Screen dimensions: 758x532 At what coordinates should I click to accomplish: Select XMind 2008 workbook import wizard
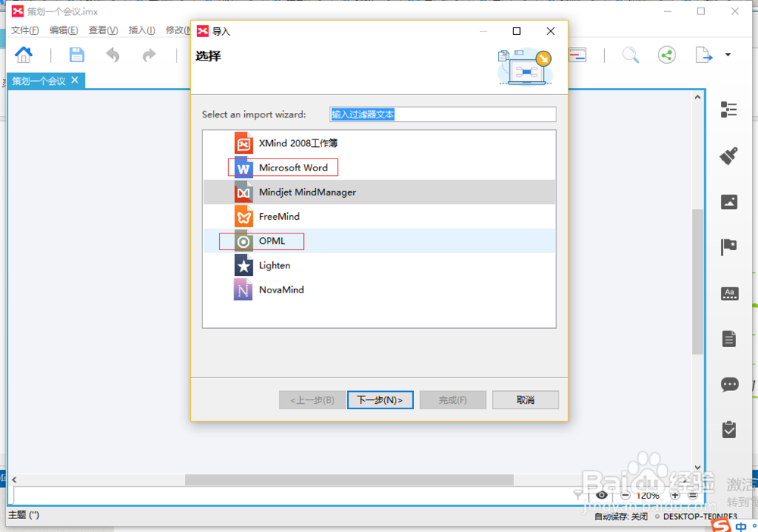pyautogui.click(x=379, y=143)
